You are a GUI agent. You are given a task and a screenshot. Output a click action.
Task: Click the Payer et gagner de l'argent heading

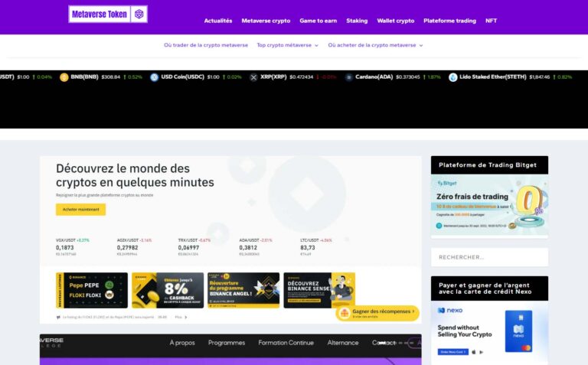(x=485, y=288)
